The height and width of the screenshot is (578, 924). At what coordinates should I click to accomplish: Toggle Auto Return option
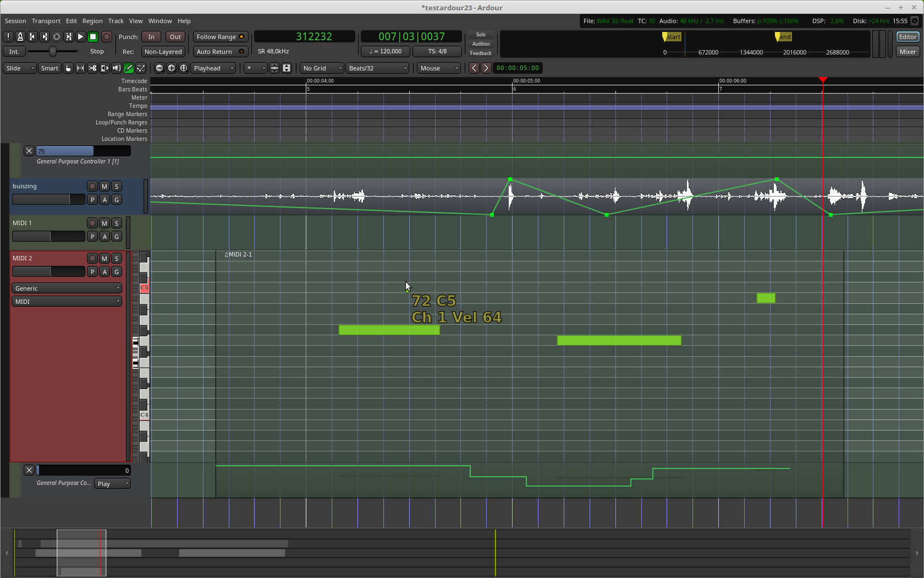pos(221,52)
